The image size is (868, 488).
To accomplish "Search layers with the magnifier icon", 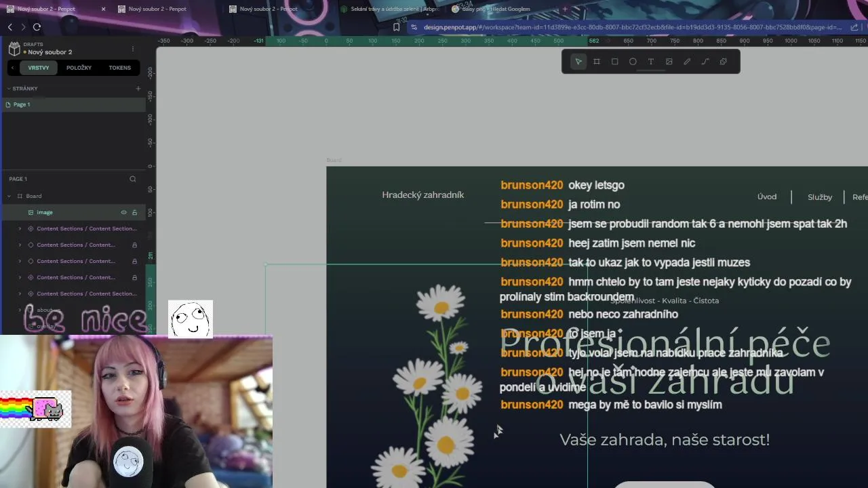I will point(133,179).
